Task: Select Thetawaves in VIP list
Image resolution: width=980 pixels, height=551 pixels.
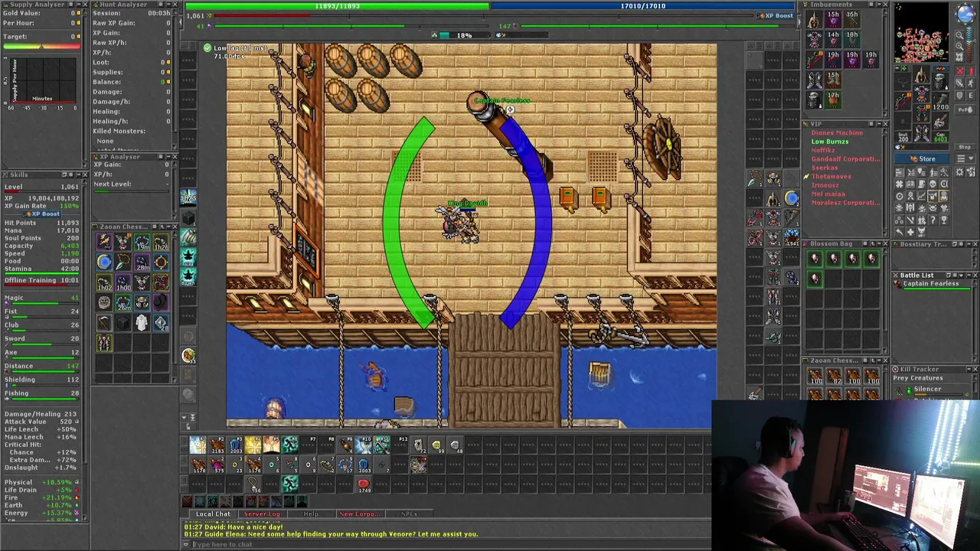Action: point(831,177)
